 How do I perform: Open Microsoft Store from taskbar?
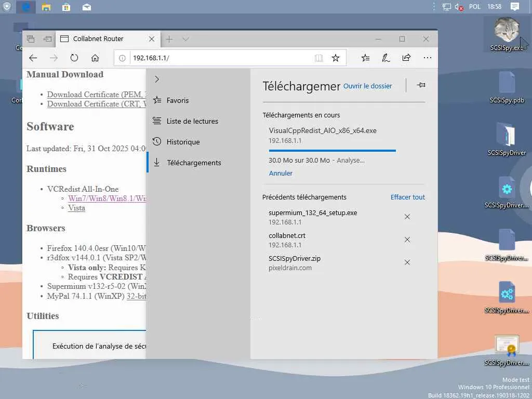pos(66,7)
